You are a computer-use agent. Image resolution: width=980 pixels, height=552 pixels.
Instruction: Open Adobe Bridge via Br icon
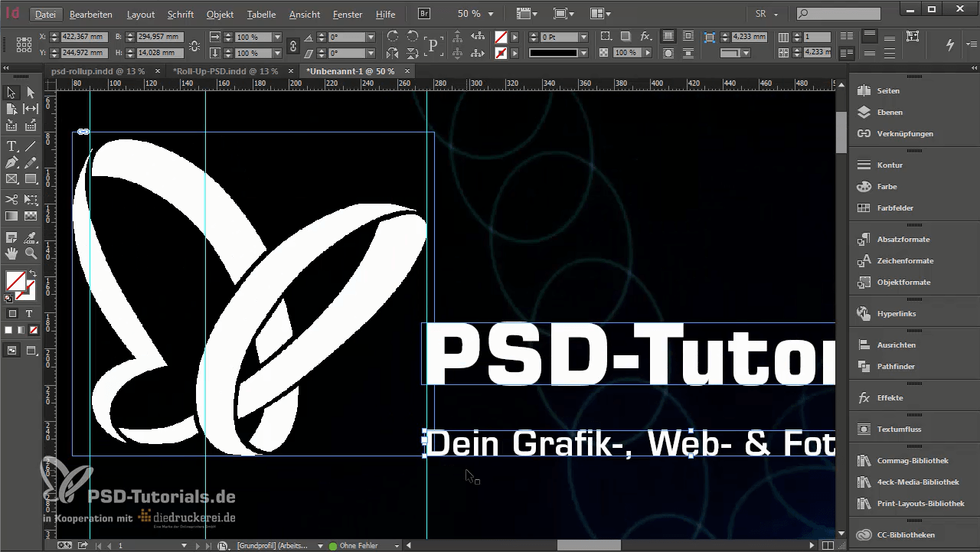click(x=424, y=14)
